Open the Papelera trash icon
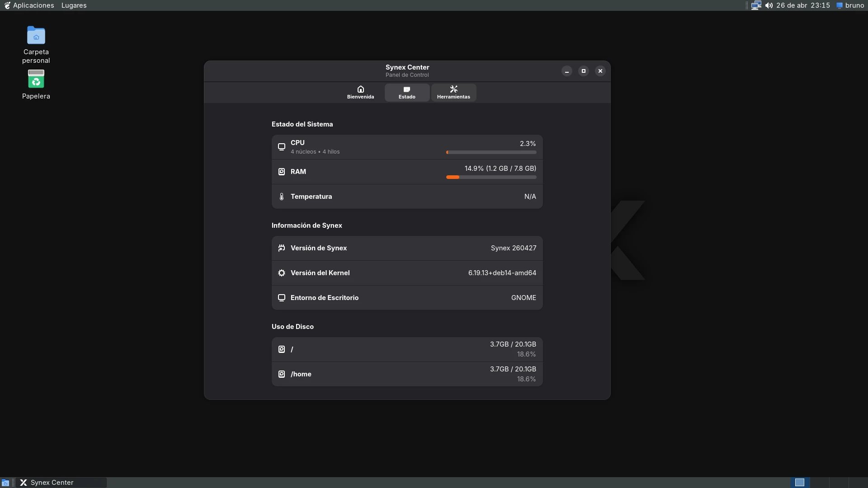This screenshot has width=868, height=488. pyautogui.click(x=36, y=80)
